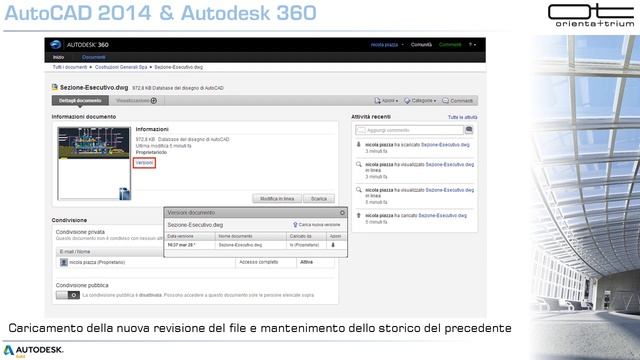640x360 pixels.
Task: Click the plus circle icon on Visualizzazione tab
Action: [x=154, y=100]
